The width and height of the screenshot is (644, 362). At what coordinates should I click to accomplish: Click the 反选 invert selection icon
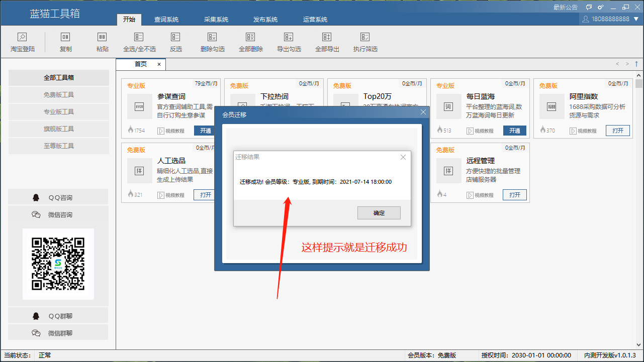(175, 37)
